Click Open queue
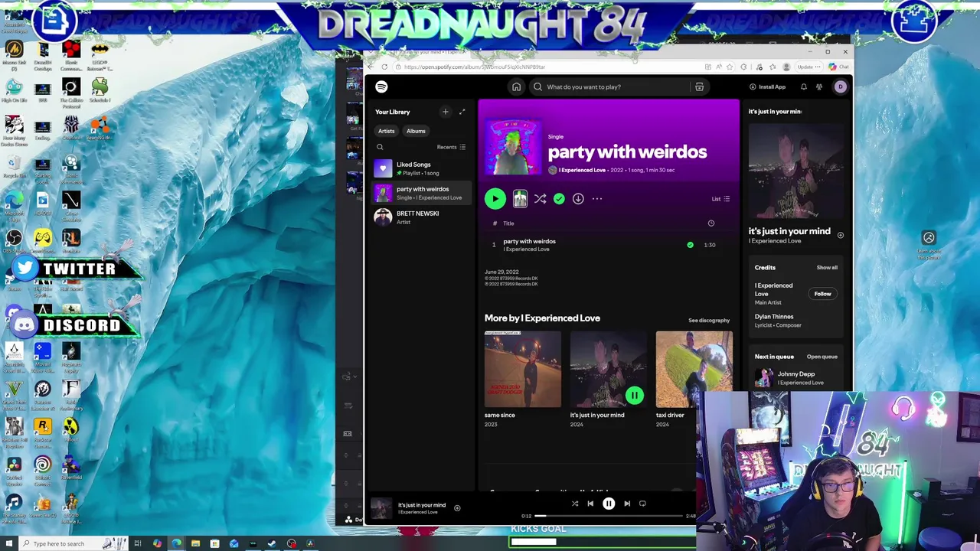The width and height of the screenshot is (980, 551). [822, 357]
